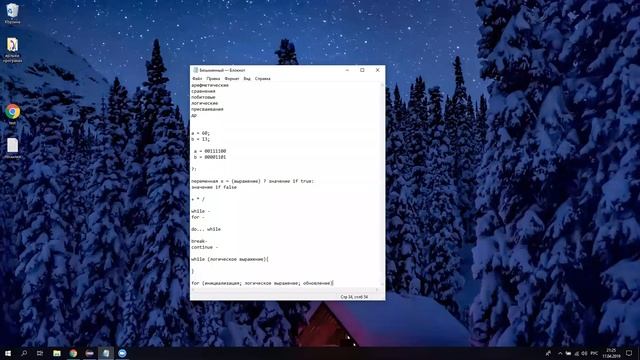Minimize the Notepad window
The image size is (640, 360).
pos(347,70)
